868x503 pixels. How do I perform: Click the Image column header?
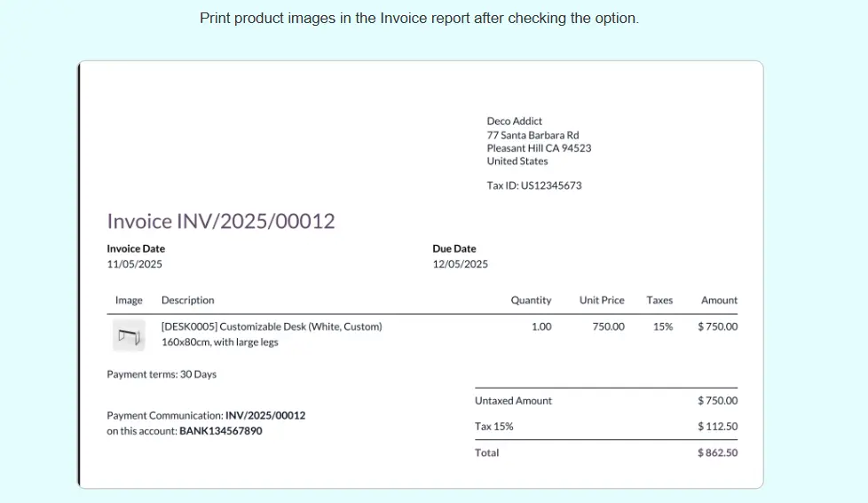(129, 300)
